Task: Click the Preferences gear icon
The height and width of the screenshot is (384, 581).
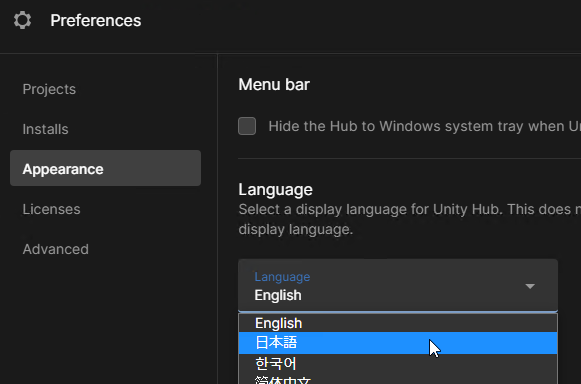Action: tap(22, 20)
